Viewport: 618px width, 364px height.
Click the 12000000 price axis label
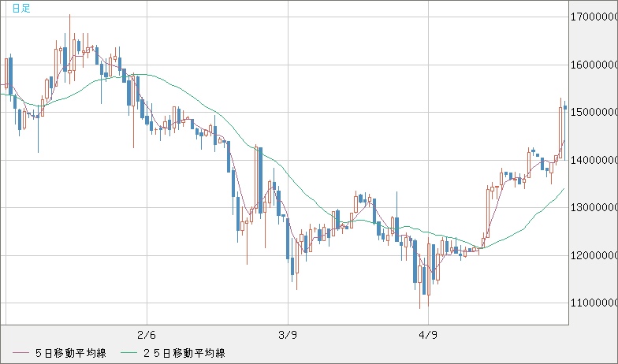pyautogui.click(x=594, y=255)
